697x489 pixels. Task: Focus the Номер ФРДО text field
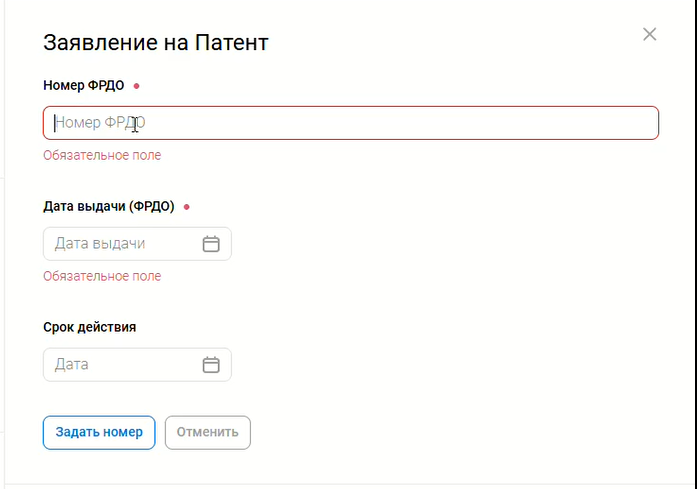(350, 123)
